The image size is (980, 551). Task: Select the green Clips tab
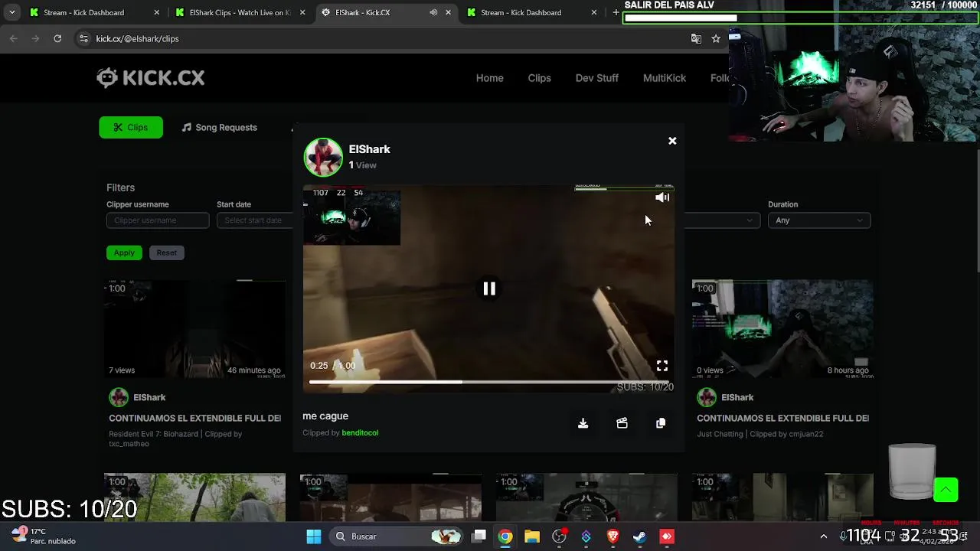[x=131, y=128]
